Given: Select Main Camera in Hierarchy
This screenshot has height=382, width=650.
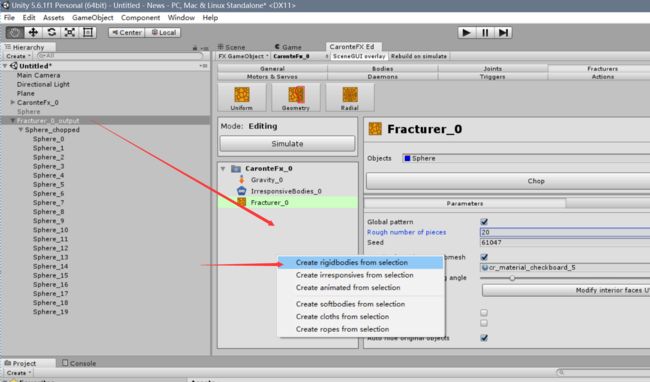Looking at the screenshot, I should click(38, 75).
